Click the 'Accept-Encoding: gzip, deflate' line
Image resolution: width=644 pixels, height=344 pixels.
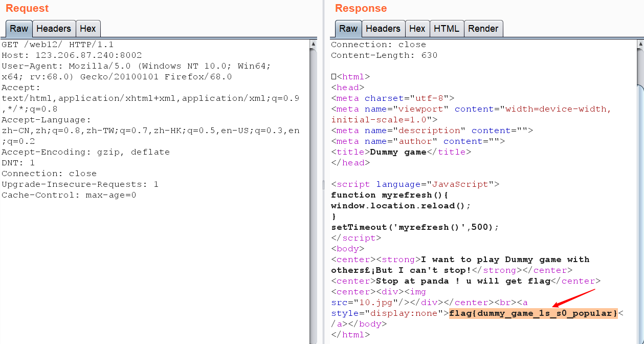85,152
